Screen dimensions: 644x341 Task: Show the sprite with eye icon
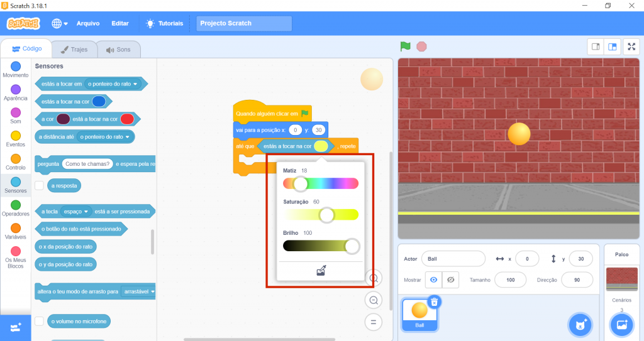coord(434,280)
